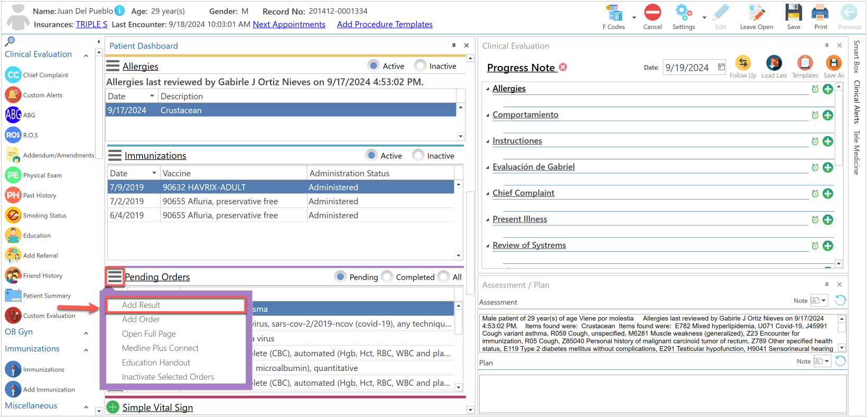Select Pending radio in Pending Orders

tap(341, 277)
